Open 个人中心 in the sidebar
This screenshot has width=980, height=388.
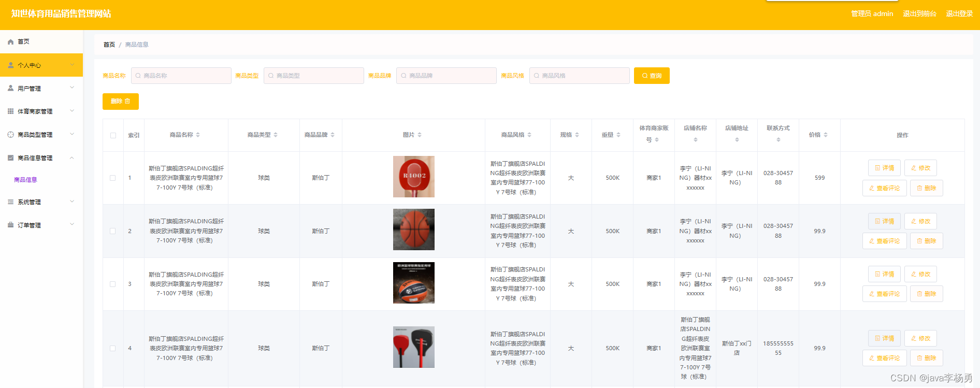coord(30,65)
